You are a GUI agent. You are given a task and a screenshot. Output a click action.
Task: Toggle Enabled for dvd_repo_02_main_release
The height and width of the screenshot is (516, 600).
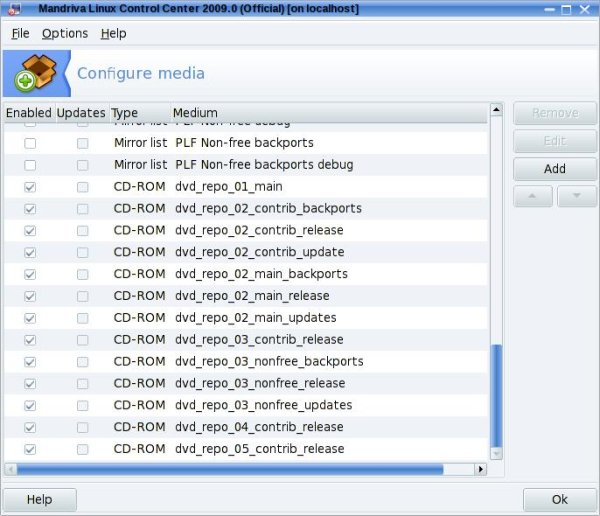[x=30, y=296]
